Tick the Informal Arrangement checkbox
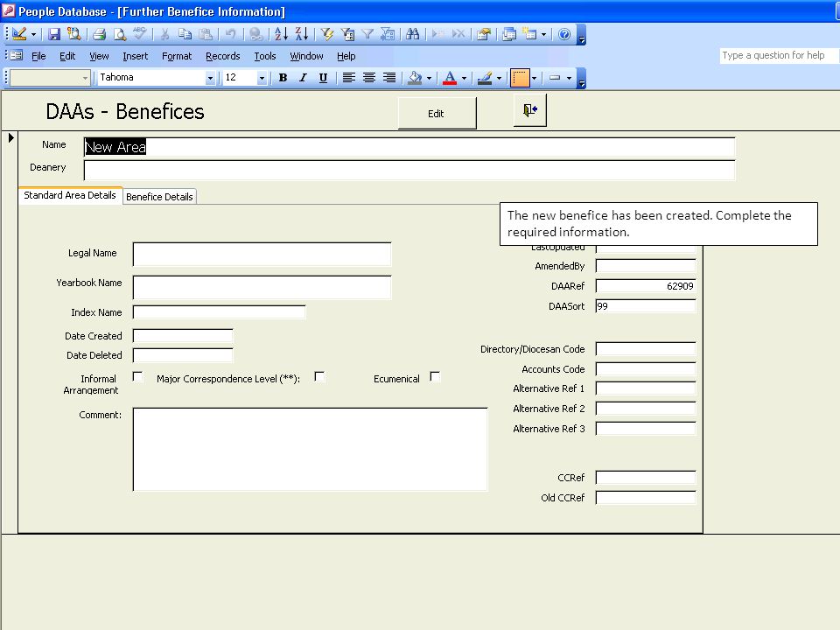840x630 pixels. coord(137,376)
